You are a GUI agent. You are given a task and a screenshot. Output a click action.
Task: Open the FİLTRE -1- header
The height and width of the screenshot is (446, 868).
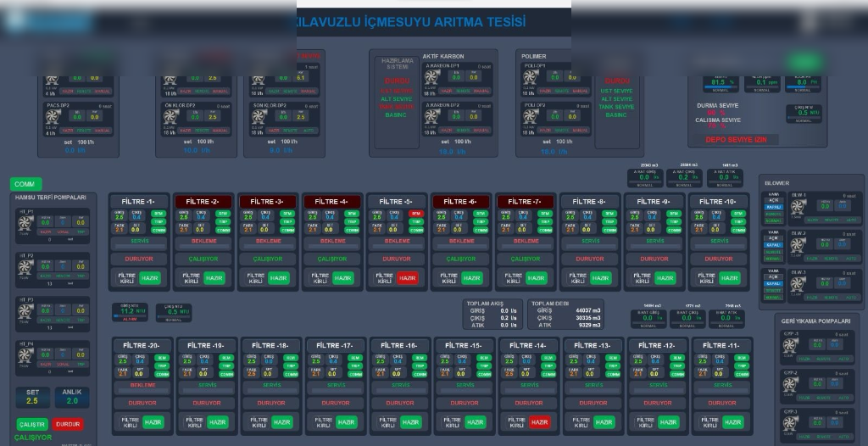(x=138, y=202)
